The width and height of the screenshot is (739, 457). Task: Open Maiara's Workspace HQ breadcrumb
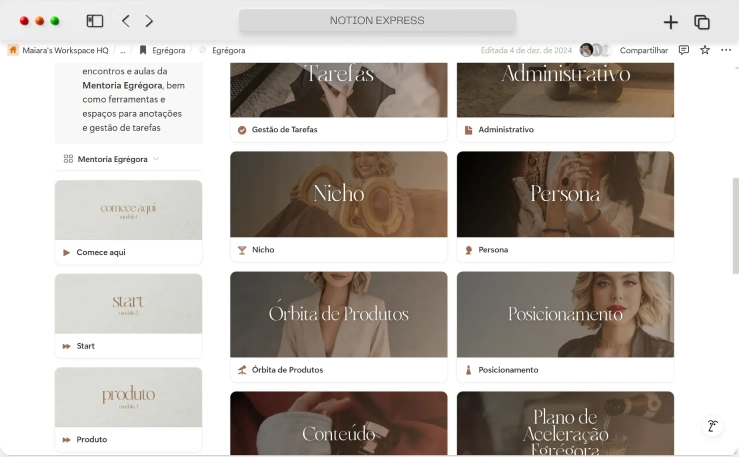coord(60,50)
